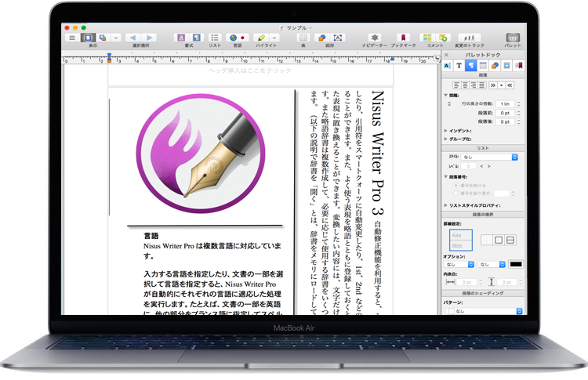Image resolution: width=588 pixels, height=380 pixels.
Task: Expand the グループ化 section
Action: pyautogui.click(x=446, y=139)
